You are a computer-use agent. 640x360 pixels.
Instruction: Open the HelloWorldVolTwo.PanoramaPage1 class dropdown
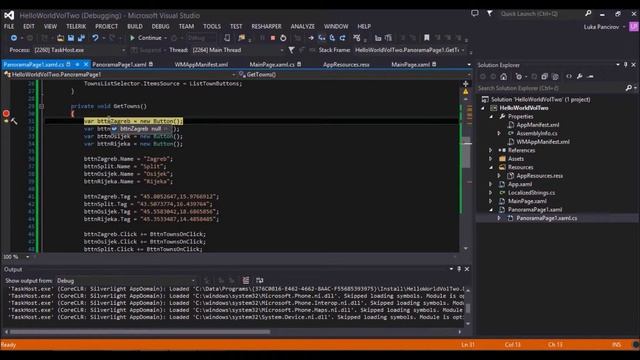120,75
